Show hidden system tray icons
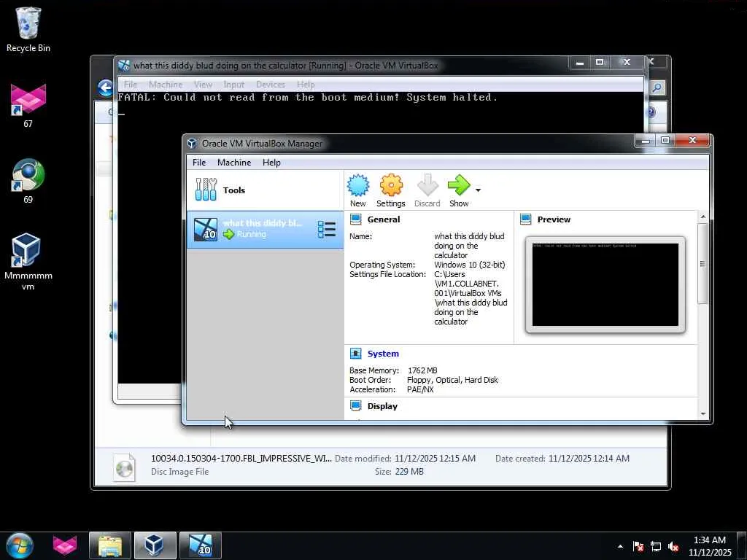 click(x=620, y=546)
